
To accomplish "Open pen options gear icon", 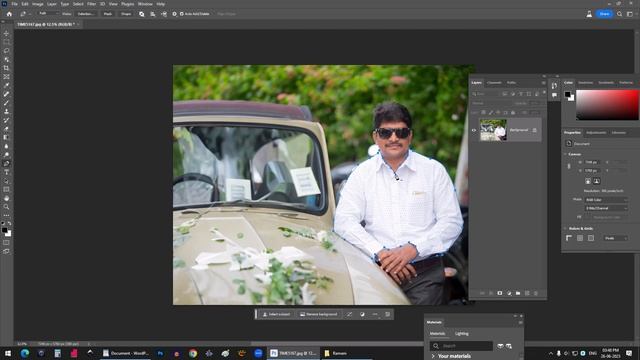I will point(174,14).
